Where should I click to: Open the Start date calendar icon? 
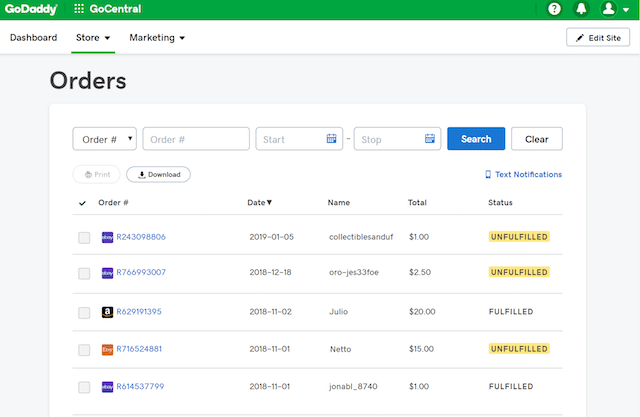(x=331, y=139)
